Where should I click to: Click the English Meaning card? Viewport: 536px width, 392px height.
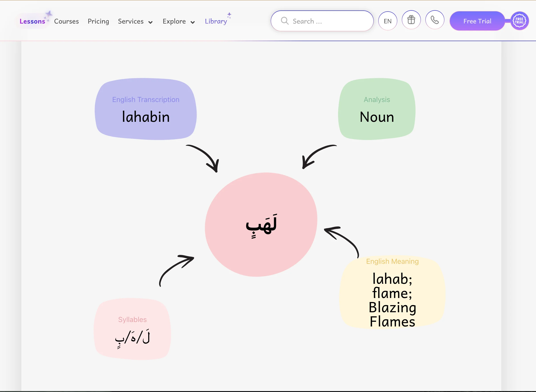[392, 292]
